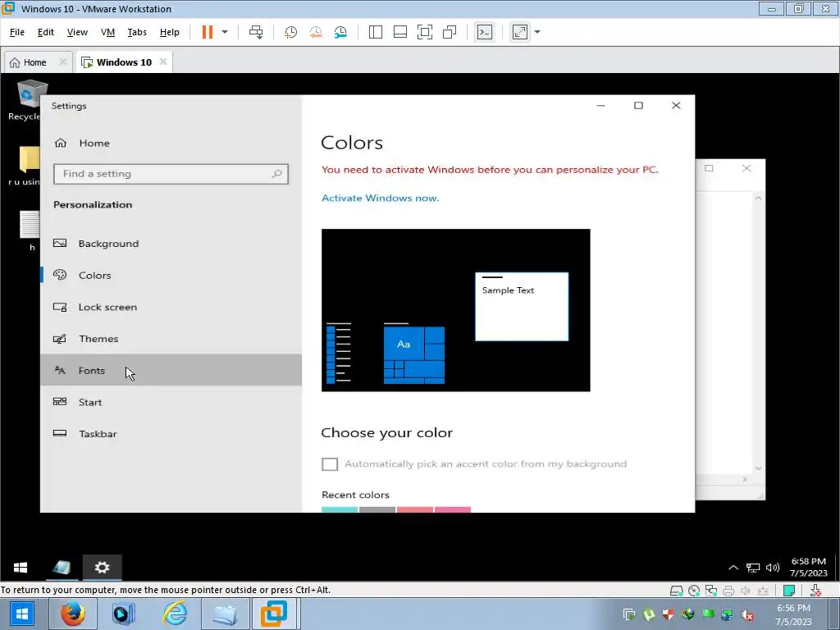Open the Taskbar settings page
Image resolution: width=840 pixels, height=630 pixels.
[x=171, y=433]
